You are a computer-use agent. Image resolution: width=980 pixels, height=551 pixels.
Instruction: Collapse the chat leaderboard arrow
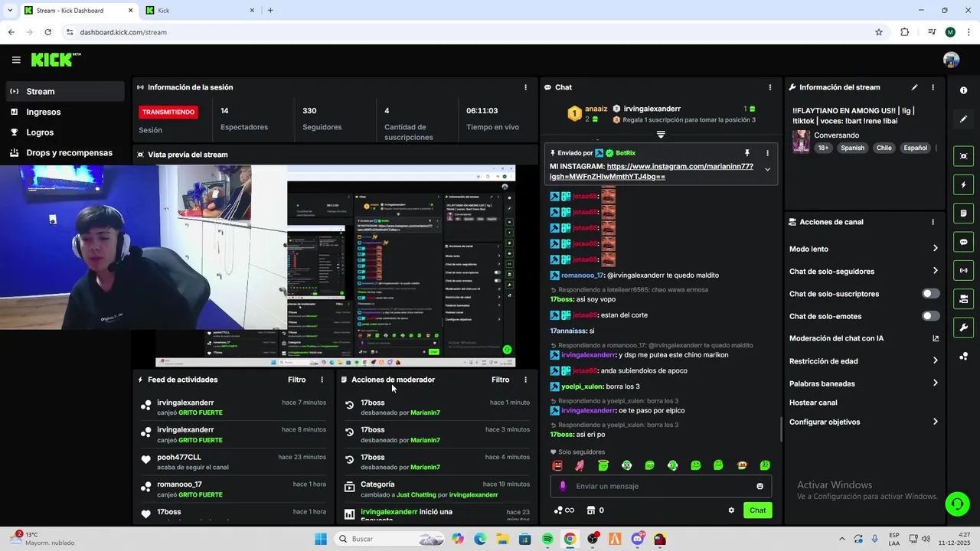point(661,134)
